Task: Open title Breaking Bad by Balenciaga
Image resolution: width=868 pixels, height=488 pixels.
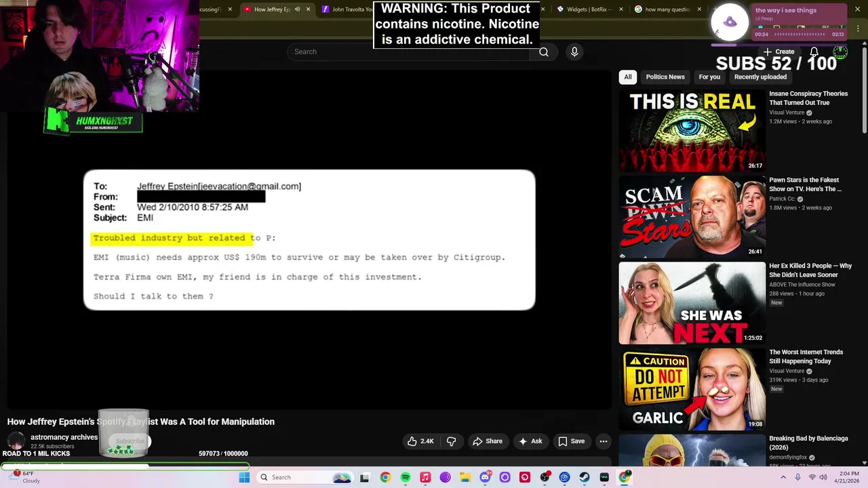Action: (x=808, y=443)
